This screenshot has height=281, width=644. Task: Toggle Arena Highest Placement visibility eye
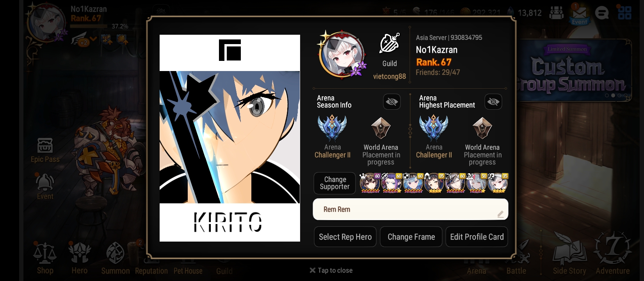click(493, 102)
